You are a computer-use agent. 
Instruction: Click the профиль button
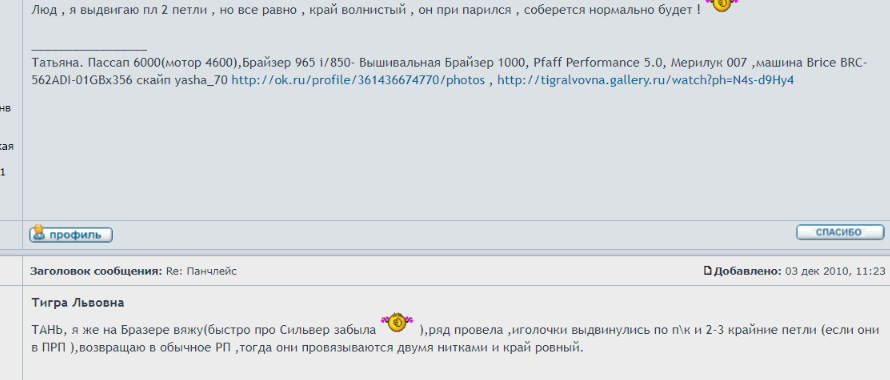pos(71,234)
